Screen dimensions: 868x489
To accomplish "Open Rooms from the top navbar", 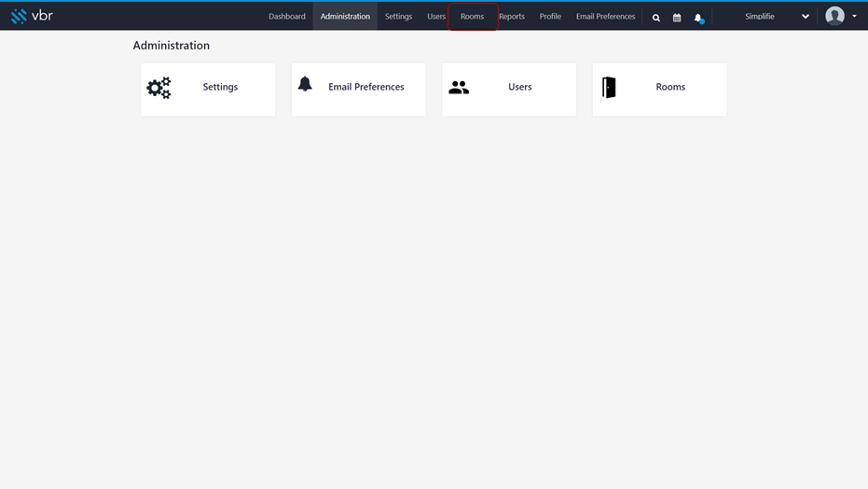I will (x=472, y=17).
